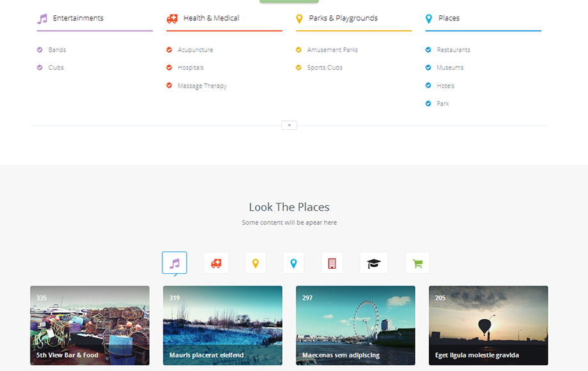Expand the category list with down arrow
Image resolution: width=588 pixels, height=371 pixels.
click(x=289, y=125)
